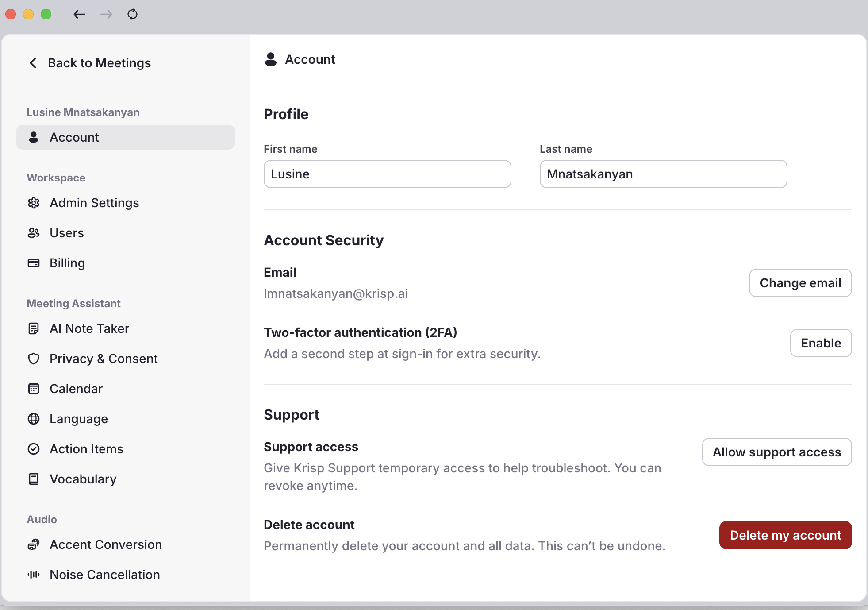Click Allow support access button
This screenshot has height=610, width=868.
776,452
